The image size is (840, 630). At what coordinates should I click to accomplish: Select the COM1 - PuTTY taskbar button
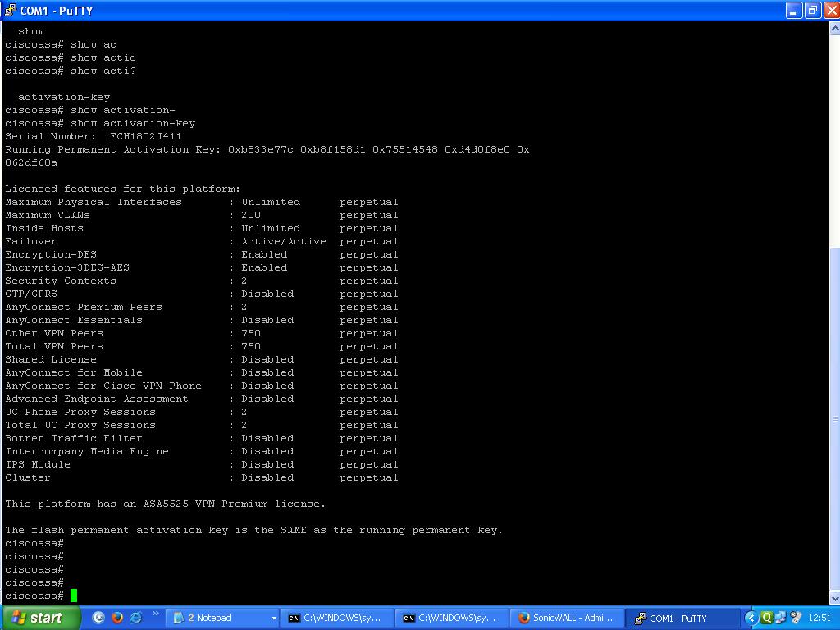point(682,619)
